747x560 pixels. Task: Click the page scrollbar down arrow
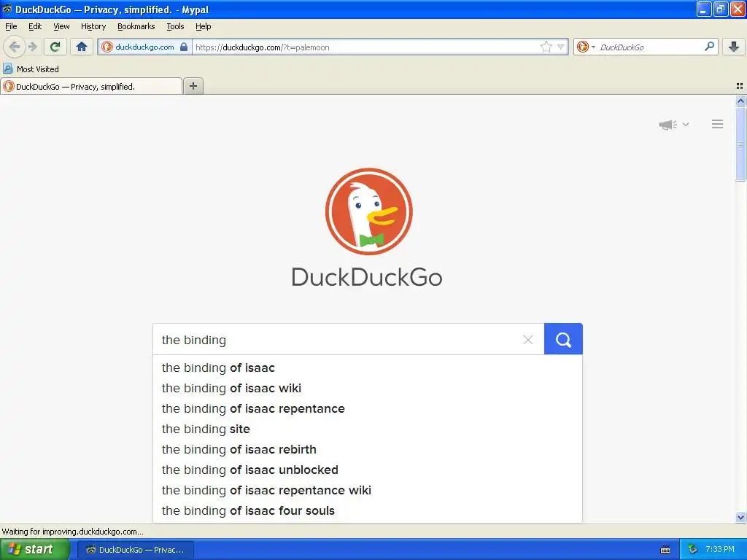click(740, 517)
